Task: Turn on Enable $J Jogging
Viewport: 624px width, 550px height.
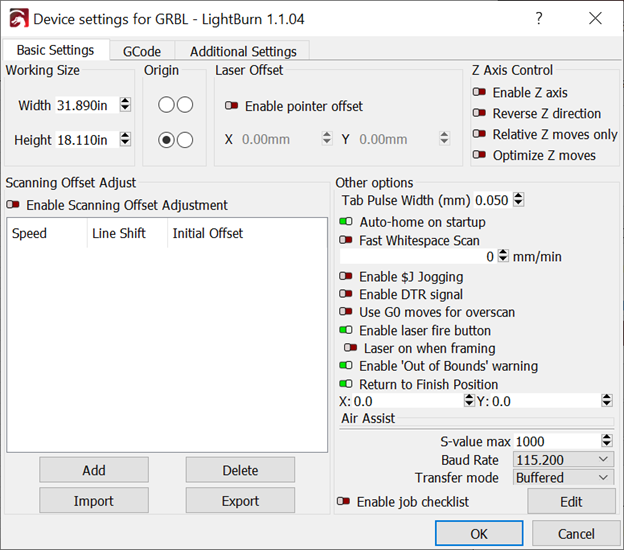Action: [x=346, y=276]
